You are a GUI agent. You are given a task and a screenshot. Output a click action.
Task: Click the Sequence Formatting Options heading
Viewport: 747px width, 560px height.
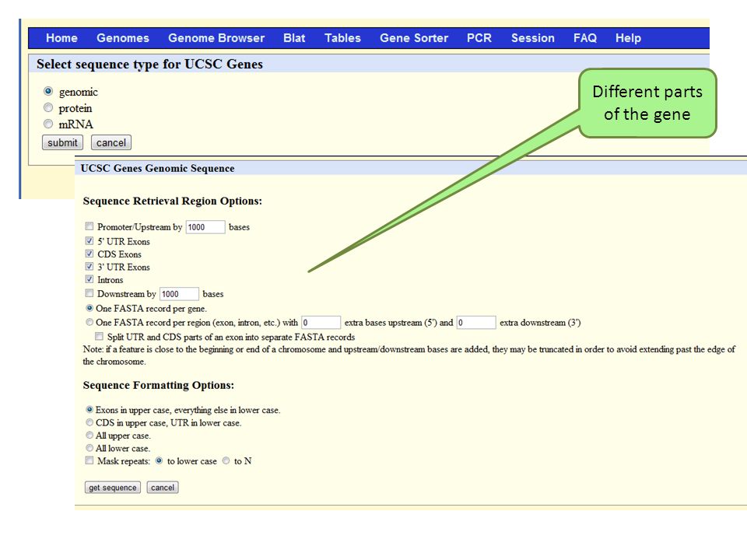[x=159, y=385]
